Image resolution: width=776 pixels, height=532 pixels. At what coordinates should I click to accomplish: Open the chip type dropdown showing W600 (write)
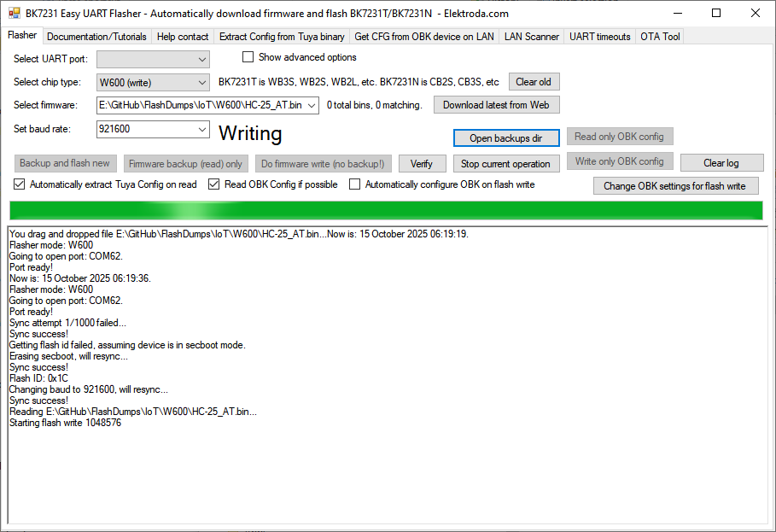pyautogui.click(x=153, y=83)
